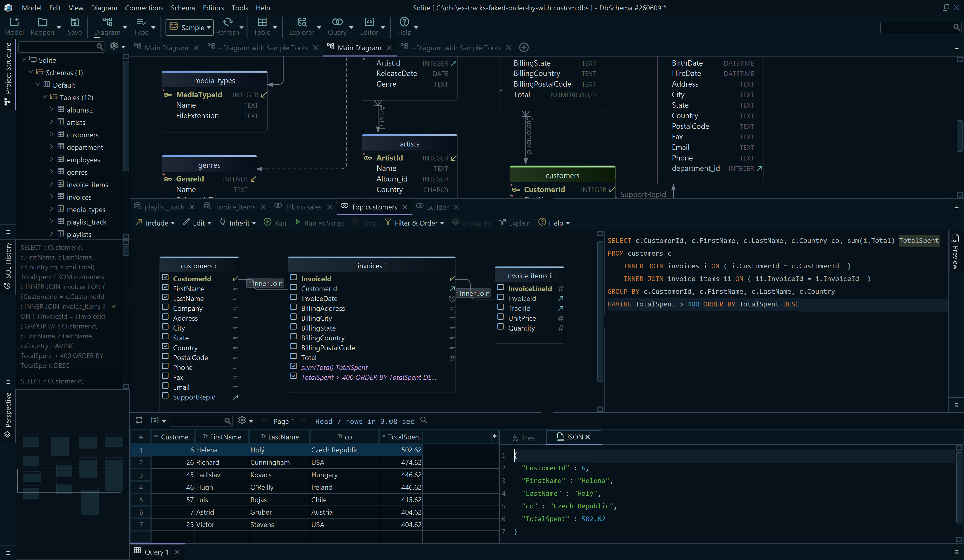Click the Explain query icon
The image size is (964, 560).
(x=514, y=222)
